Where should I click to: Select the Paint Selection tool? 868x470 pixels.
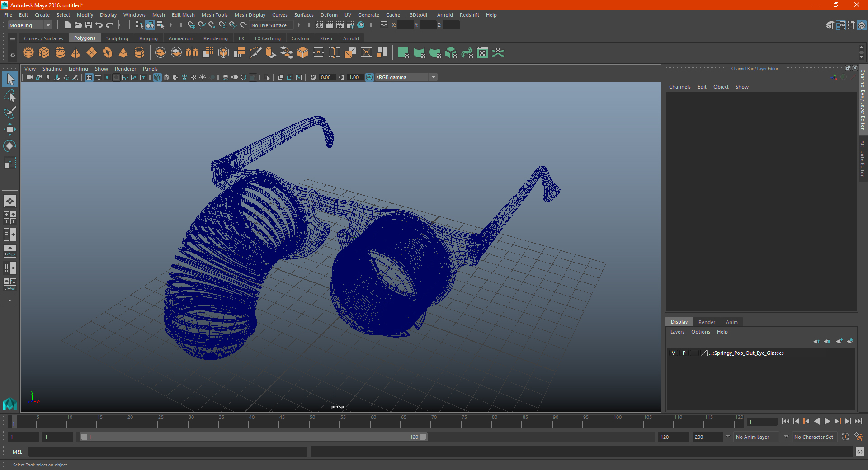(x=9, y=113)
